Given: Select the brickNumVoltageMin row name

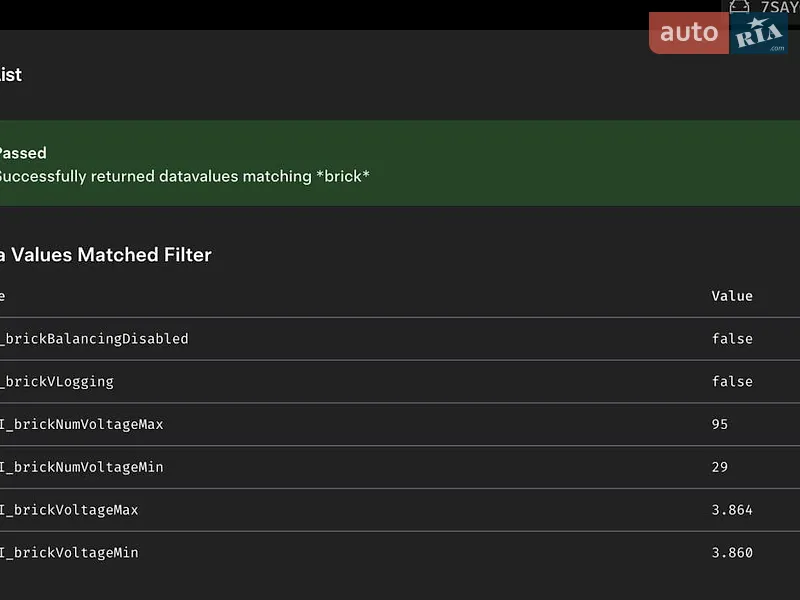Looking at the screenshot, I should [x=82, y=467].
